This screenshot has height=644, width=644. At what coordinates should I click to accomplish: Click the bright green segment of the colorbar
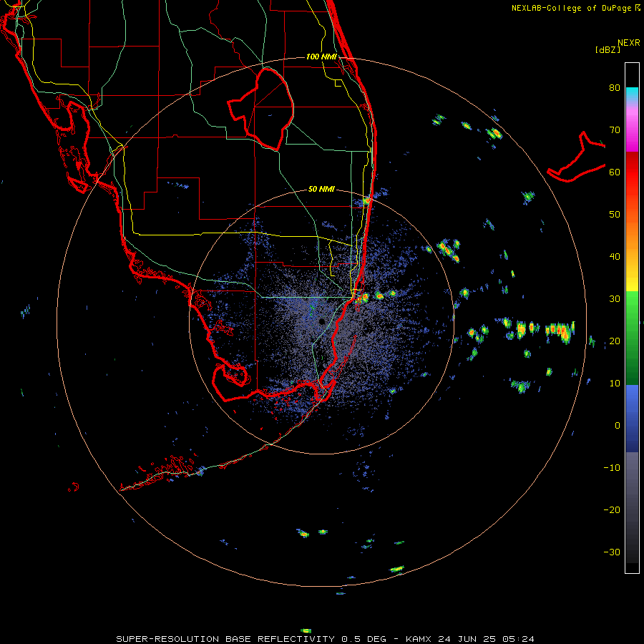pyautogui.click(x=632, y=307)
